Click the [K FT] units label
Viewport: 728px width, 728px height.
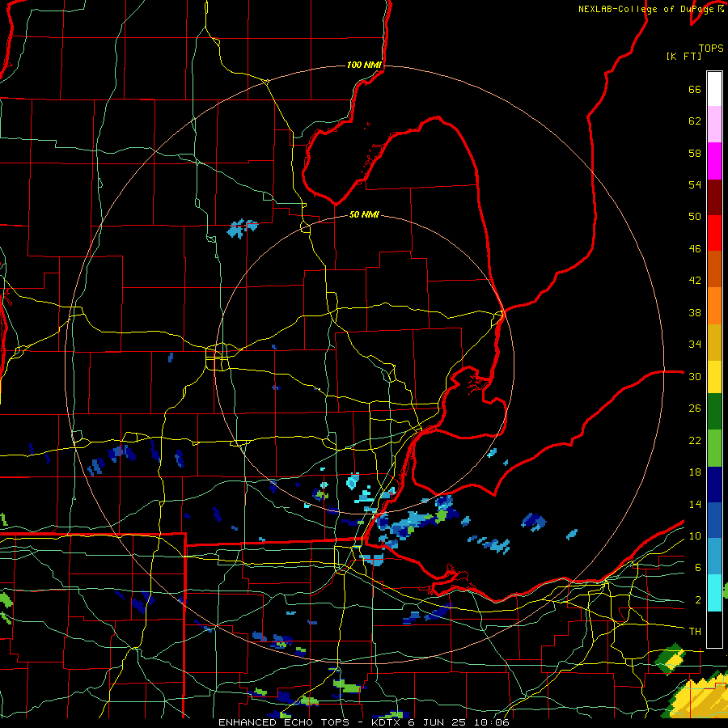point(684,56)
